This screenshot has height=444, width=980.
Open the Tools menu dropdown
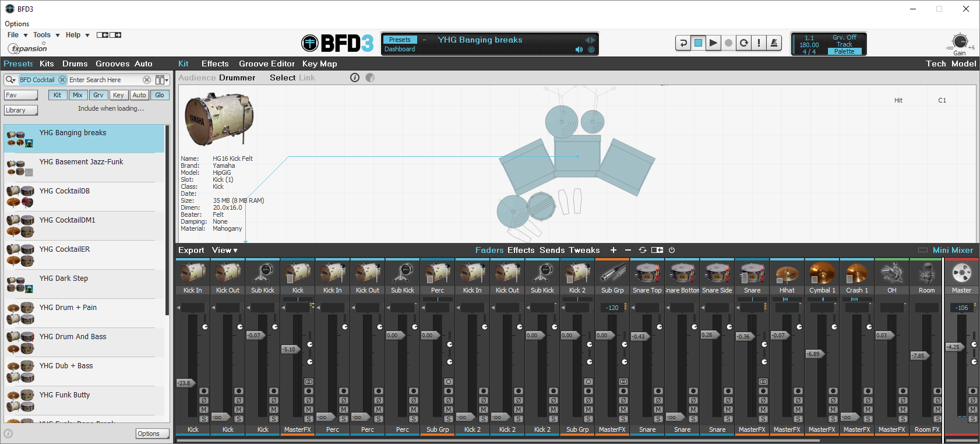point(47,35)
